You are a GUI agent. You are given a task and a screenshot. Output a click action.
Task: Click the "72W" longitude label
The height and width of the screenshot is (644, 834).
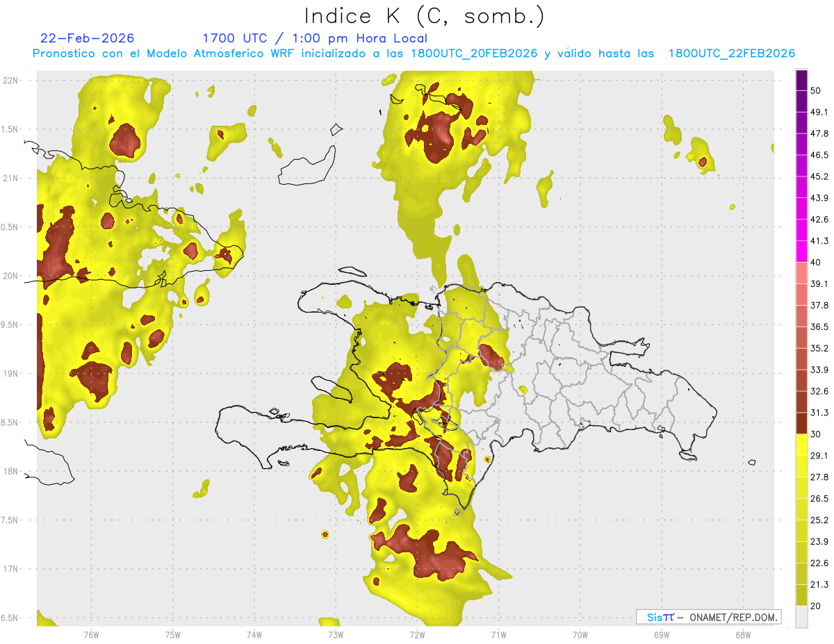point(417,634)
